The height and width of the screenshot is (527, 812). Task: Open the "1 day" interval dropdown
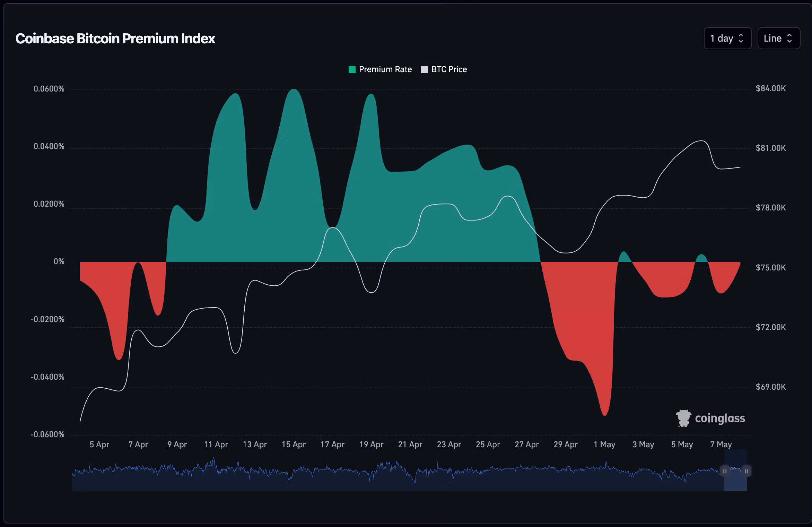[x=727, y=38]
